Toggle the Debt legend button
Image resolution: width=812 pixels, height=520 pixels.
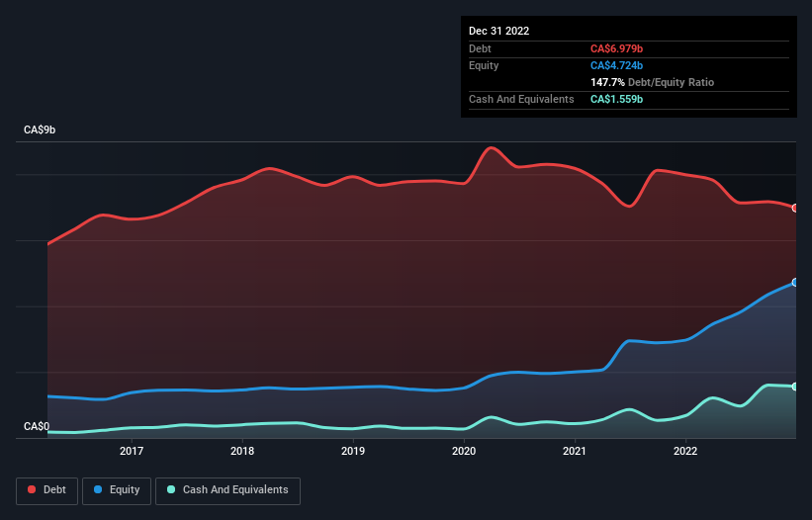pyautogui.click(x=46, y=490)
